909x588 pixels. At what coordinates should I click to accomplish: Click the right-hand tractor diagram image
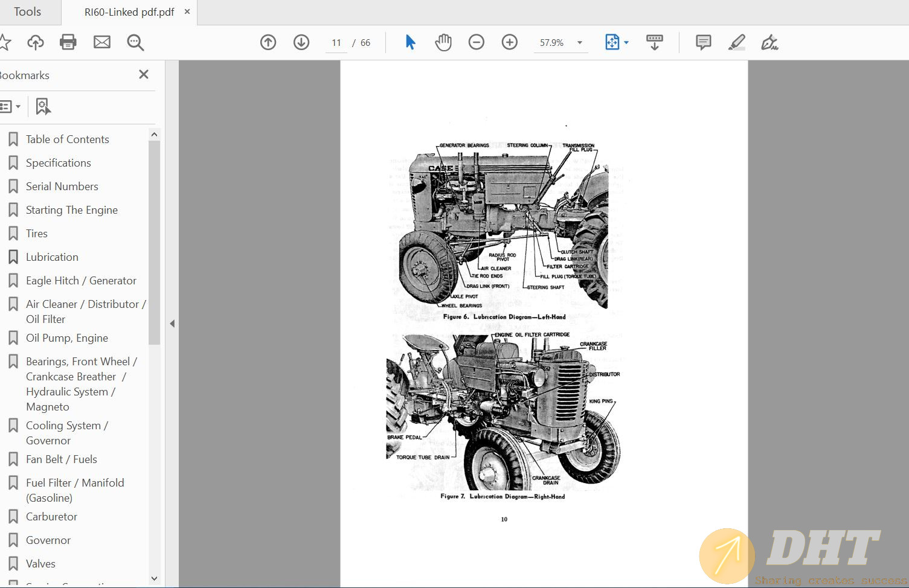pos(504,411)
